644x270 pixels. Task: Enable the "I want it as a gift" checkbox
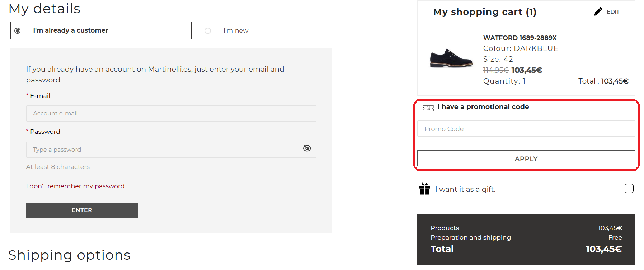coord(629,189)
